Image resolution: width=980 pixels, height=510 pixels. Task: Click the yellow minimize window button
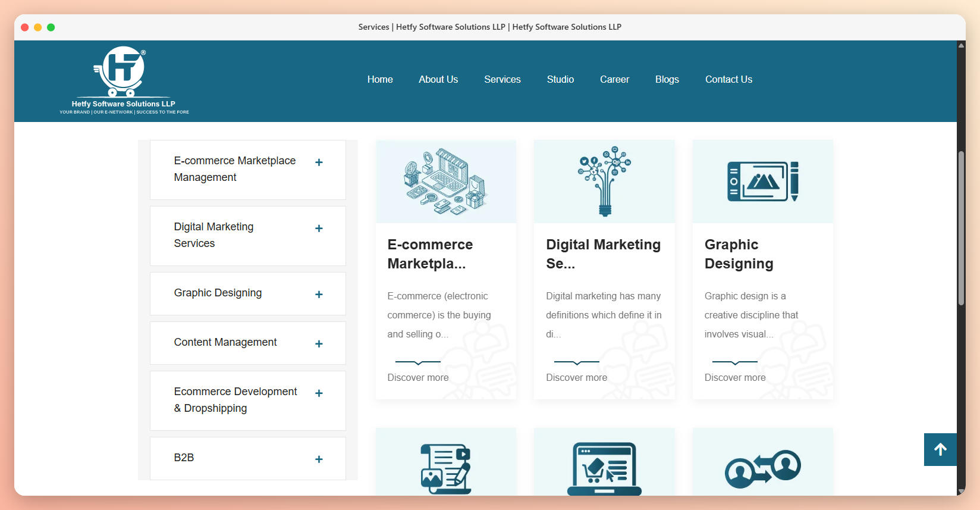point(37,27)
